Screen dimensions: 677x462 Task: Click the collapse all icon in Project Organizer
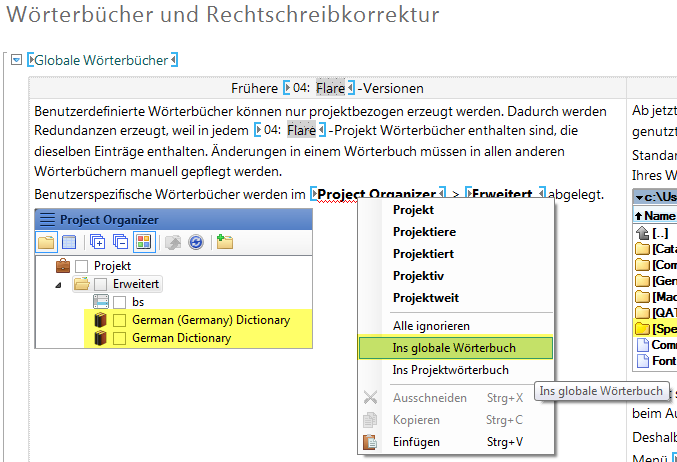click(x=119, y=242)
